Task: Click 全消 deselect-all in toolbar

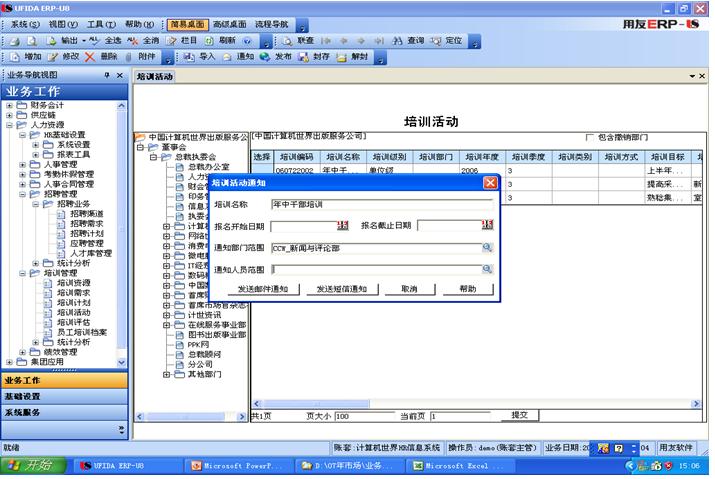Action: tap(143, 41)
